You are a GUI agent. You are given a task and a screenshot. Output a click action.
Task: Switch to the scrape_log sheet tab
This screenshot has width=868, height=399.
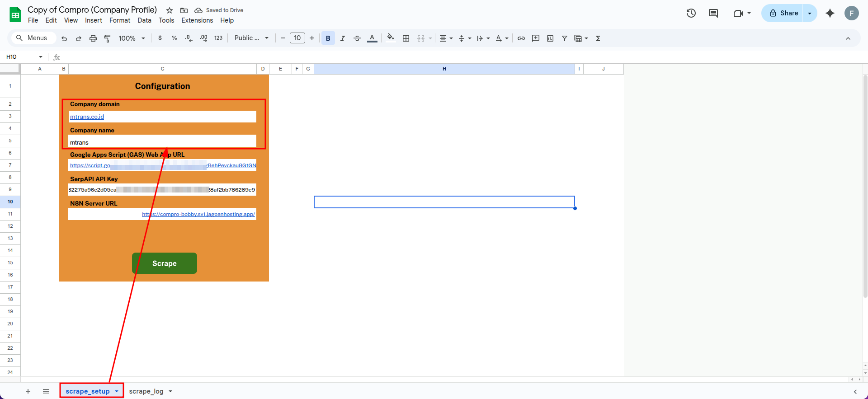(146, 391)
